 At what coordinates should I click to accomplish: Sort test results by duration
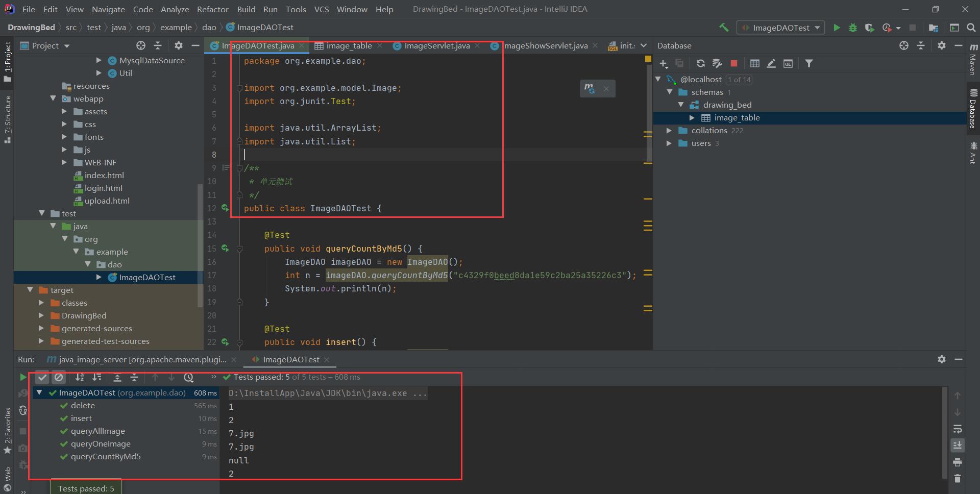pyautogui.click(x=96, y=377)
